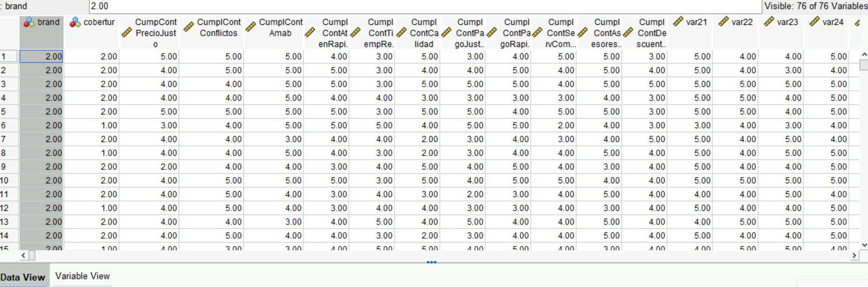Select CumpContPrecioJusto cell 2.00 in row 9
Image resolution: width=868 pixels, height=287 pixels.
coord(149,167)
